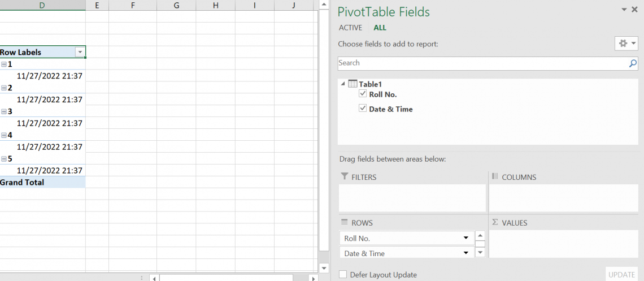This screenshot has height=281, width=644.
Task: Switch to the ALL tab
Action: (380, 28)
